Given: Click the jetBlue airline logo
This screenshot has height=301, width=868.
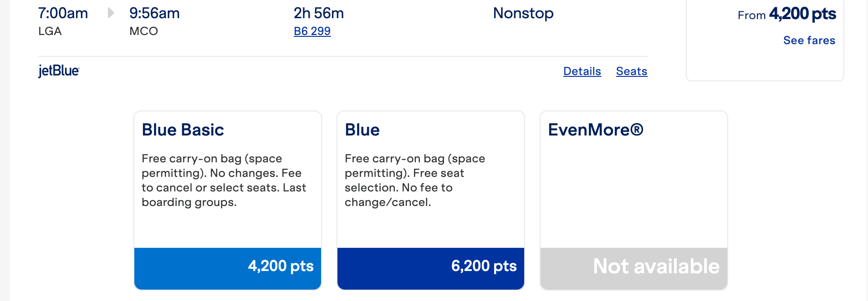Looking at the screenshot, I should 59,71.
